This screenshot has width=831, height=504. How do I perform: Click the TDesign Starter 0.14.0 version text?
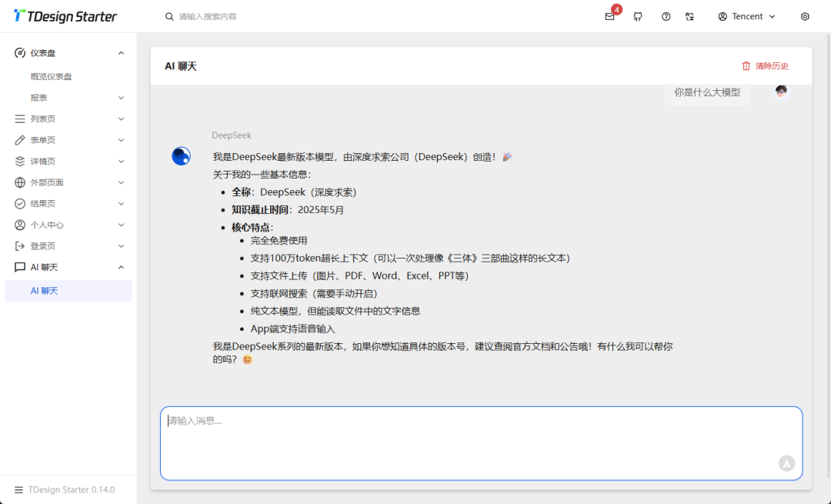pos(72,489)
